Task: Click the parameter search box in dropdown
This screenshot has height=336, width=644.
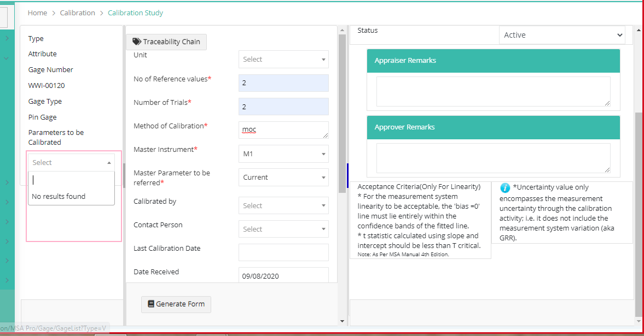Action: coord(72,180)
